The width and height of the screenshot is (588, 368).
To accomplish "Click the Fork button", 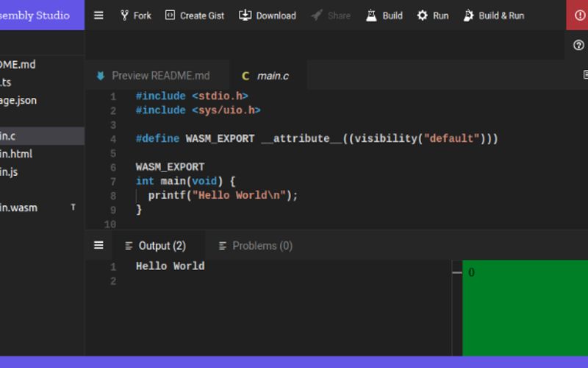I will tap(136, 15).
